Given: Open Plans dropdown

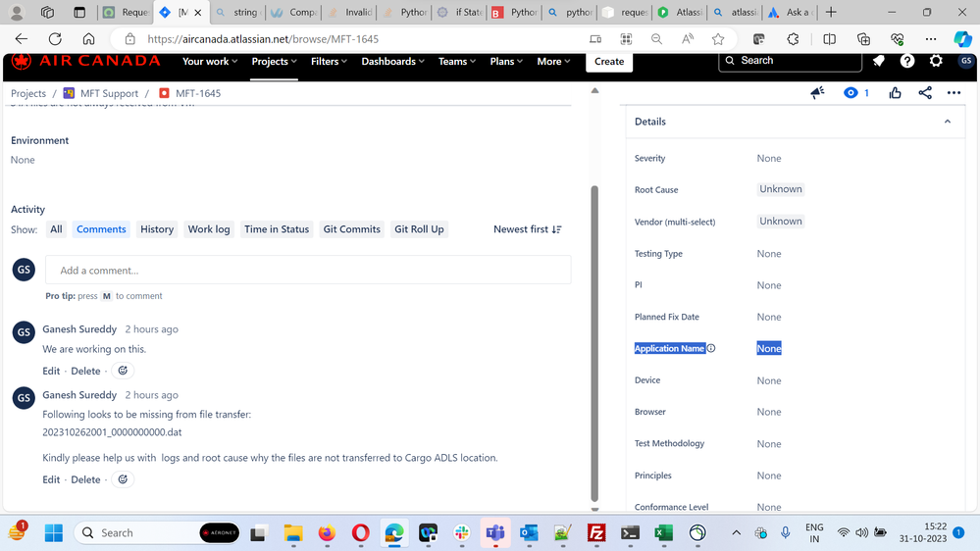Looking at the screenshot, I should (506, 61).
